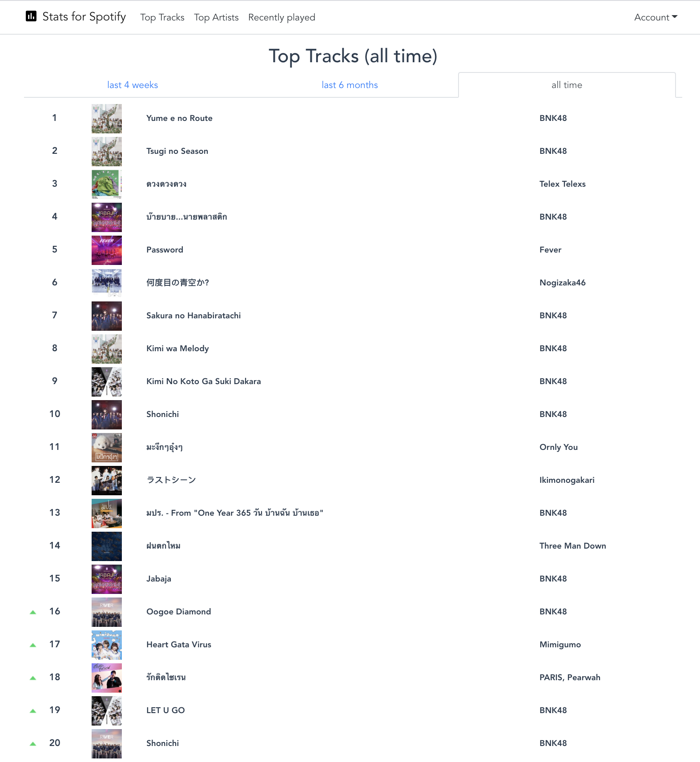
Task: Click the green up arrow beside rank 17
Action: pos(33,645)
